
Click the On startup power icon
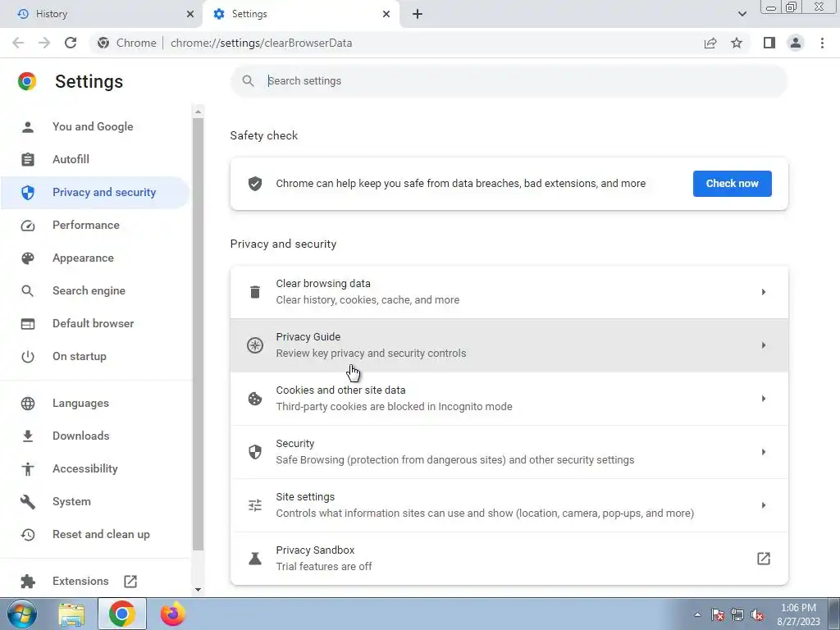(x=28, y=356)
